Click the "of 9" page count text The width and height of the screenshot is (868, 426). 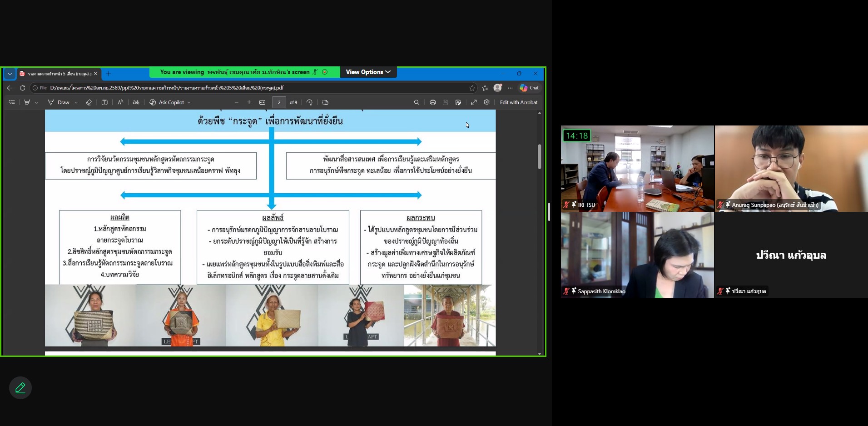click(x=293, y=102)
